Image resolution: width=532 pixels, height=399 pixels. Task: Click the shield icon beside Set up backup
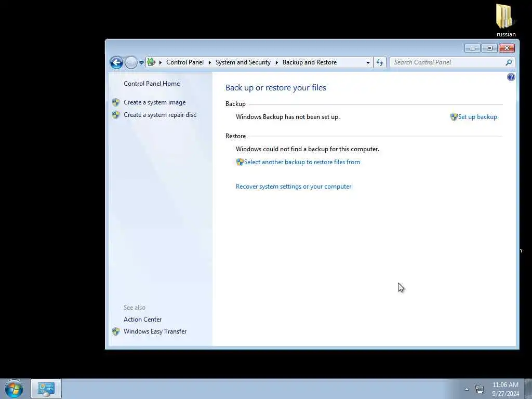(454, 117)
